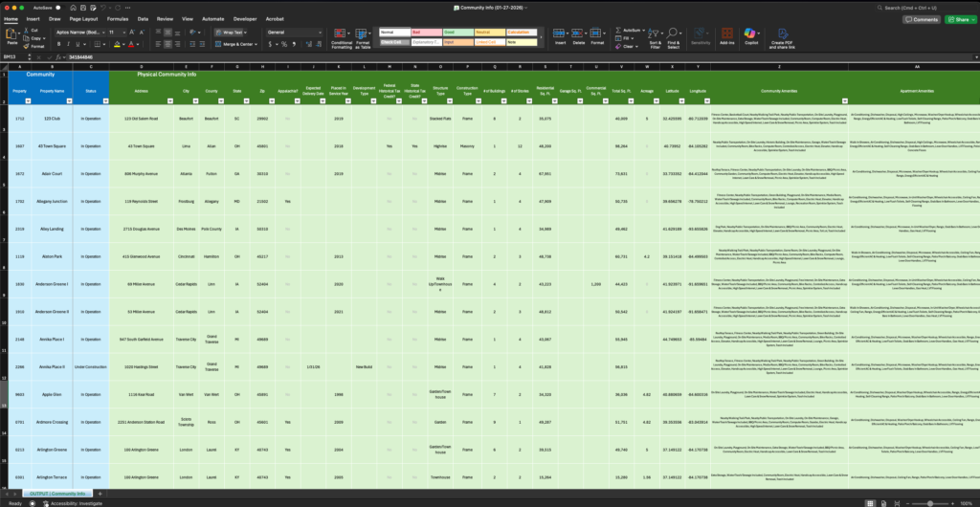Viewport: 980px width, 507px height.
Task: Open the Add-ins icon
Action: (x=727, y=36)
